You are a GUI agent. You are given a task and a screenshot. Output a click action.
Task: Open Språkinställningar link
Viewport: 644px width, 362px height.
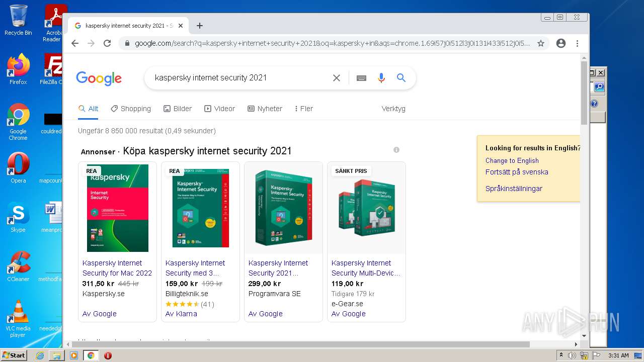pos(514,189)
